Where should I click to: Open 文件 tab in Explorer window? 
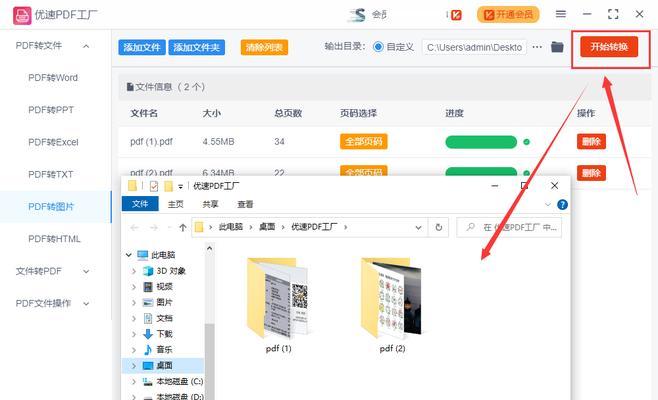140,204
